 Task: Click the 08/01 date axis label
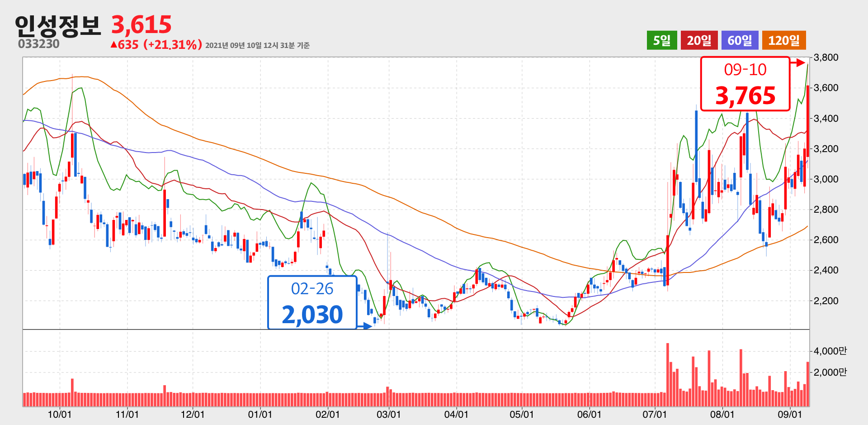coord(722,415)
